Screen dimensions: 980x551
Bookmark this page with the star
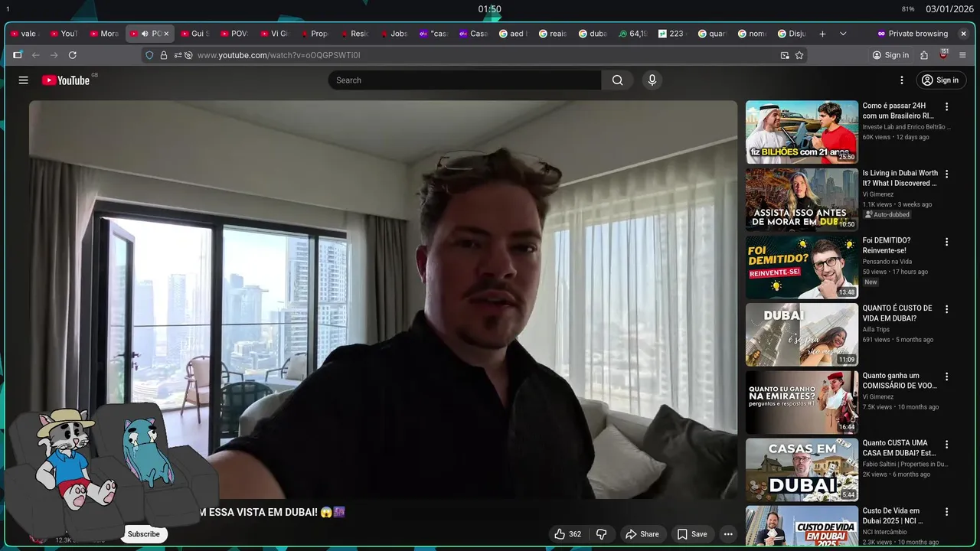[x=799, y=55]
